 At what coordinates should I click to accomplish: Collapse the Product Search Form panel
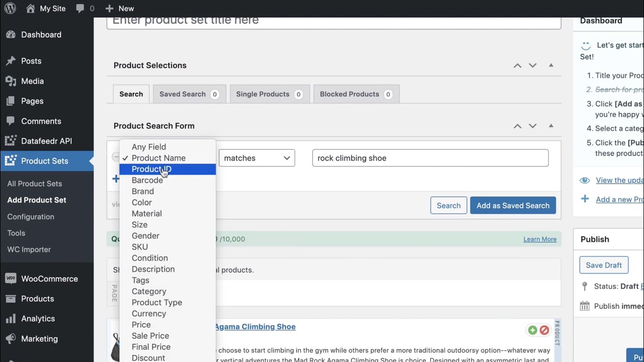coord(551,126)
